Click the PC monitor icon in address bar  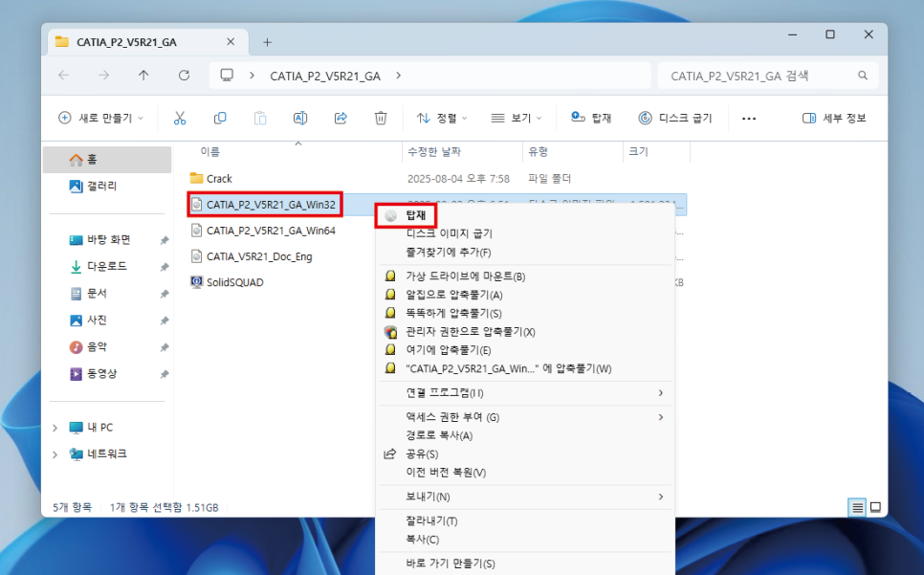tap(227, 76)
